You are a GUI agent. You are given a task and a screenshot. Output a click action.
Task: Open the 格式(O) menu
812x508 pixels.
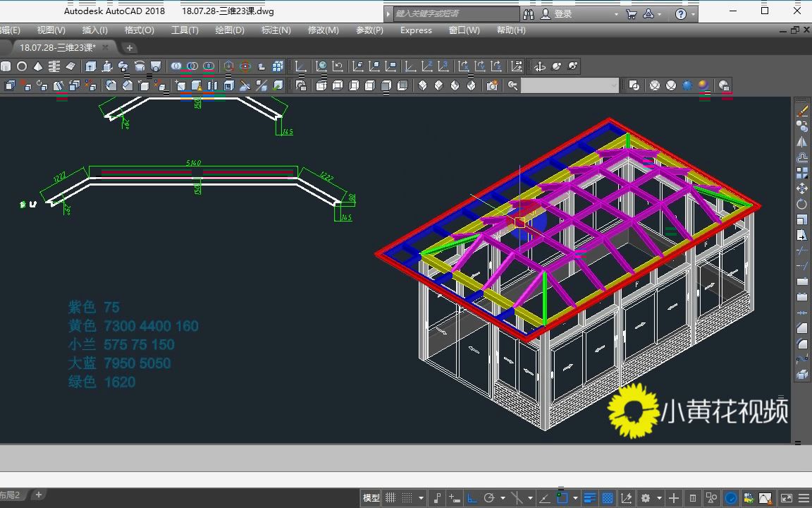(140, 30)
